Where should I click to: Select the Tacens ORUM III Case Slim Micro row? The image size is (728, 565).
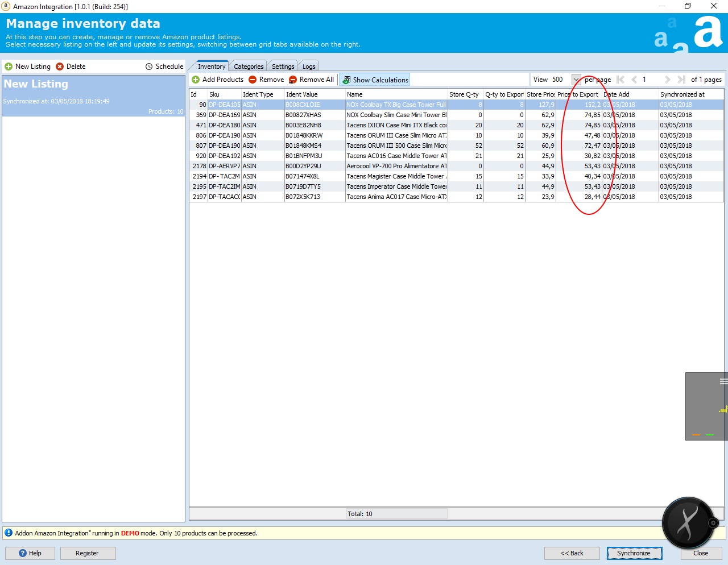[456, 135]
